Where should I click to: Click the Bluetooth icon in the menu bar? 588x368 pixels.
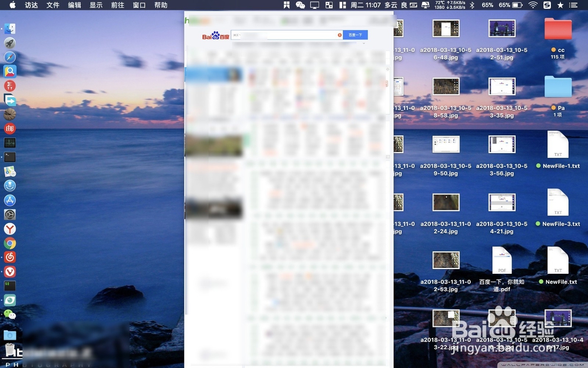coord(472,5)
